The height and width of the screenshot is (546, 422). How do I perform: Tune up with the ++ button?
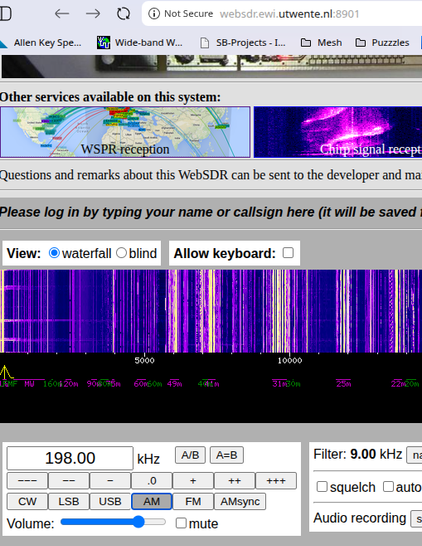(x=234, y=481)
